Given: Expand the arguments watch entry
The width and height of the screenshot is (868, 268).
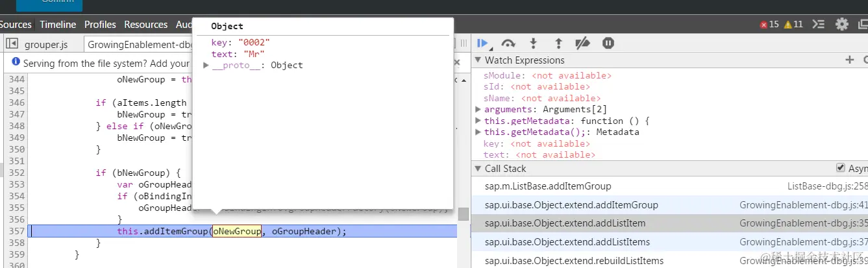Looking at the screenshot, I should pos(478,110).
